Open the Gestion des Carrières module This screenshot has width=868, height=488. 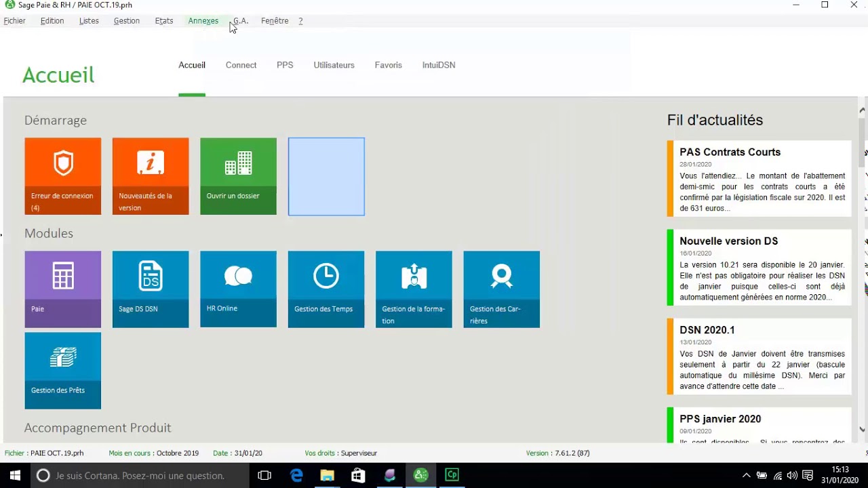point(502,289)
